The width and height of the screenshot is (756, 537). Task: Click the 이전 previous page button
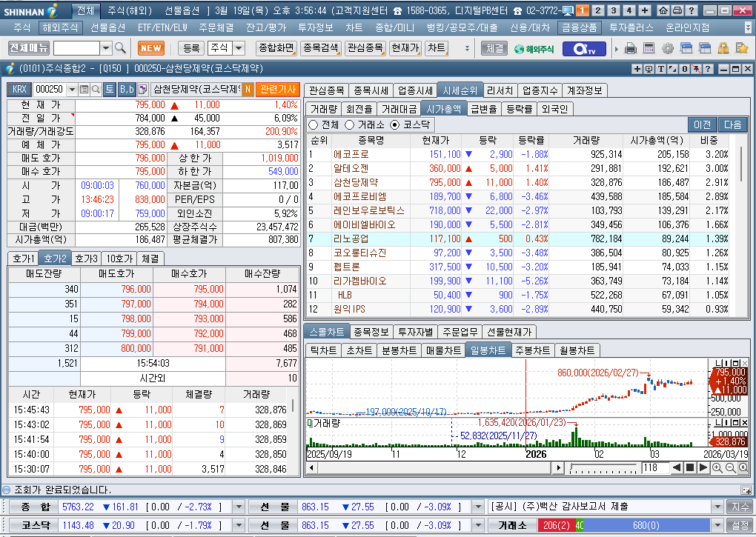click(x=702, y=124)
